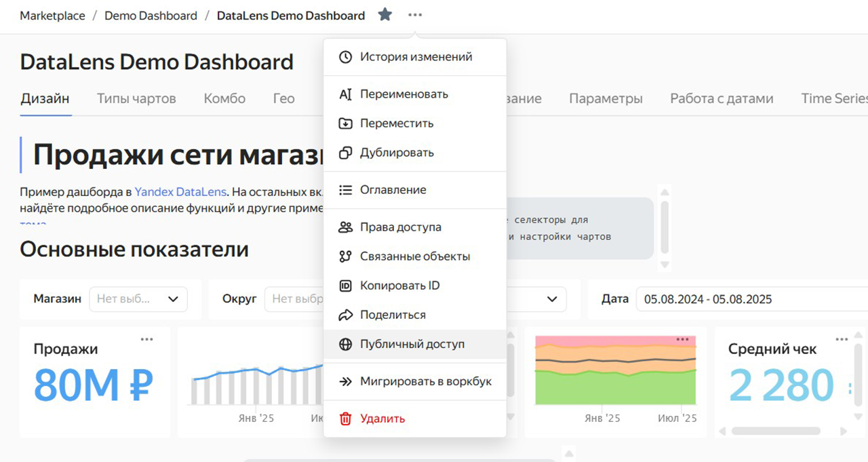Open the Гео tab

point(283,98)
